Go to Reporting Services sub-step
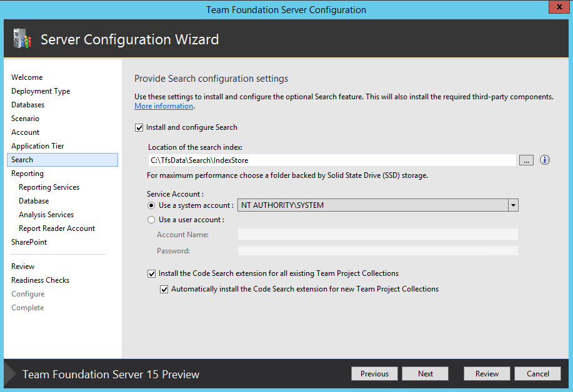Screen dimensions: 573x392 pos(49,187)
